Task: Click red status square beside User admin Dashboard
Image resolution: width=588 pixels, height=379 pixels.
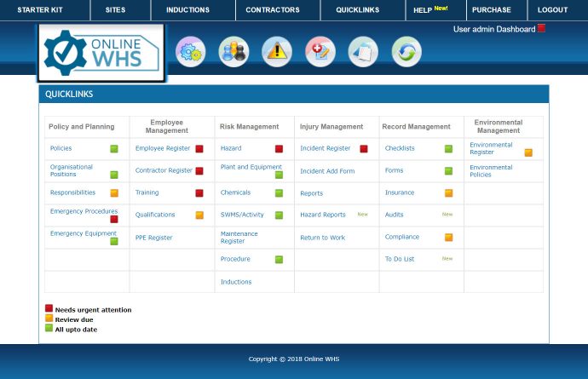Action: [541, 28]
